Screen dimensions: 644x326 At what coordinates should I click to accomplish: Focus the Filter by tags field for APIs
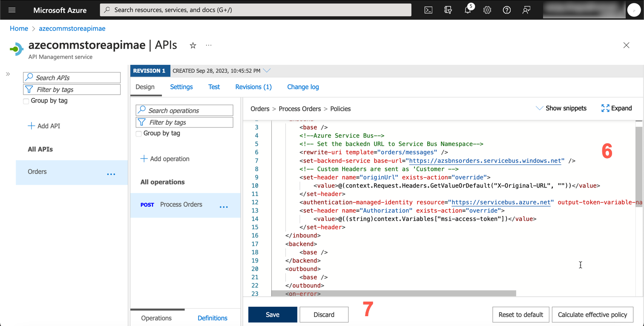coord(72,89)
